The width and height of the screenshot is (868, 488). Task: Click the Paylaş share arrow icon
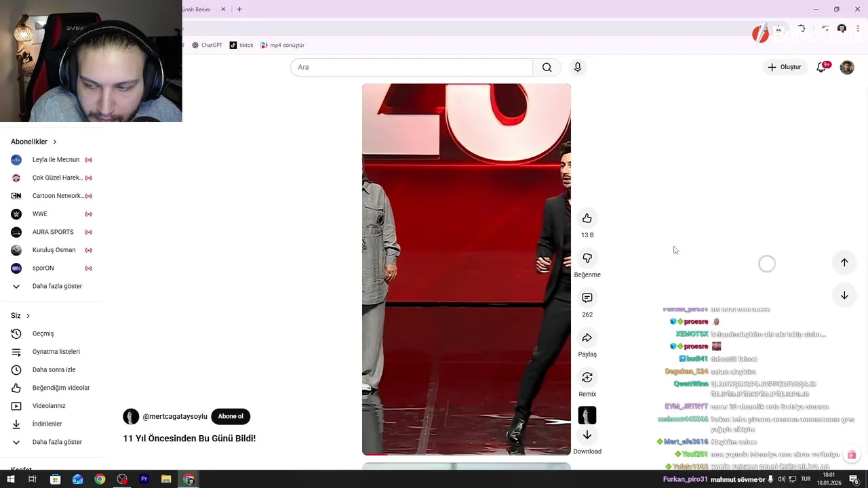587,338
